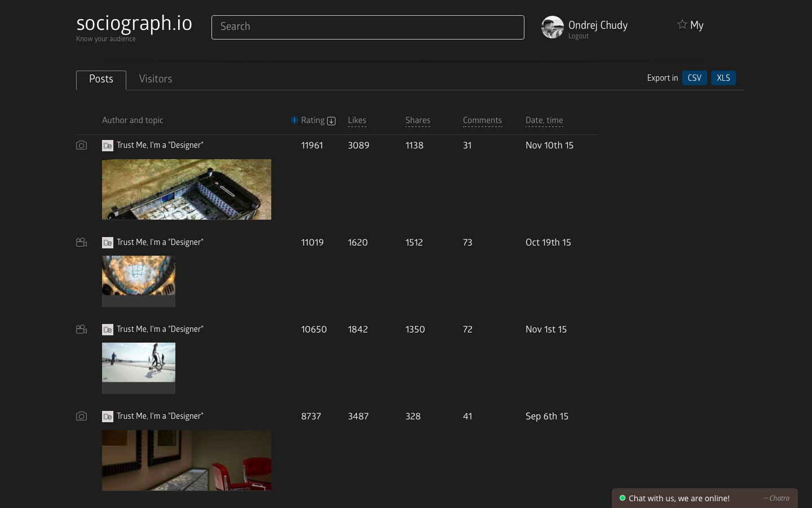Open Ondrej Chudy profile avatar
Viewport: 812px width, 508px height.
pos(553,27)
